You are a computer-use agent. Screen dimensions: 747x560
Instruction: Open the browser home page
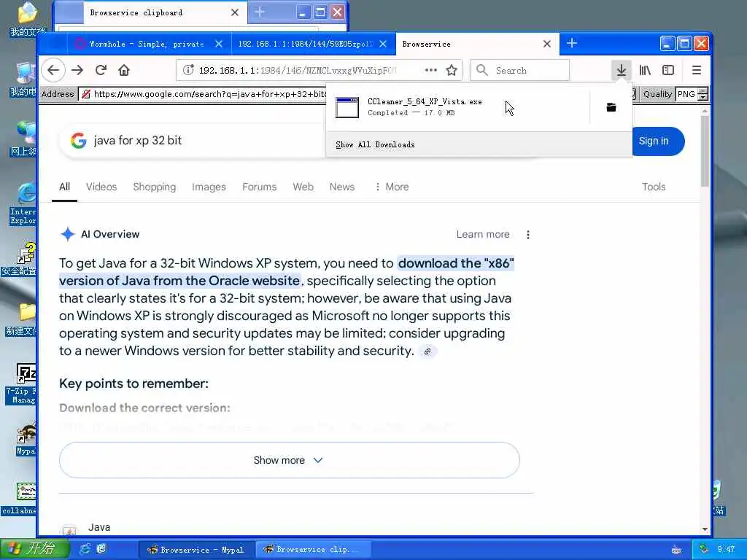[x=124, y=71]
